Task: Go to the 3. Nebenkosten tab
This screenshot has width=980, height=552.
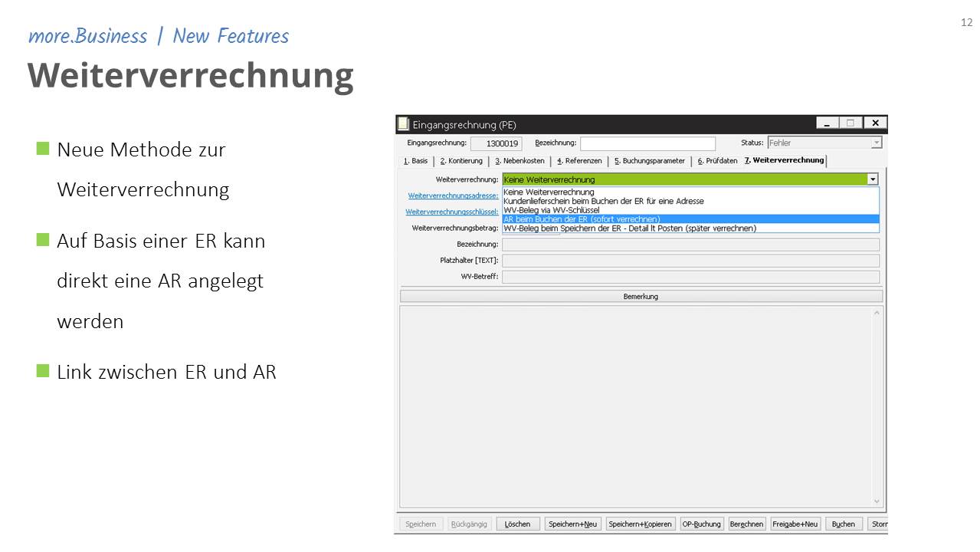Action: [519, 161]
